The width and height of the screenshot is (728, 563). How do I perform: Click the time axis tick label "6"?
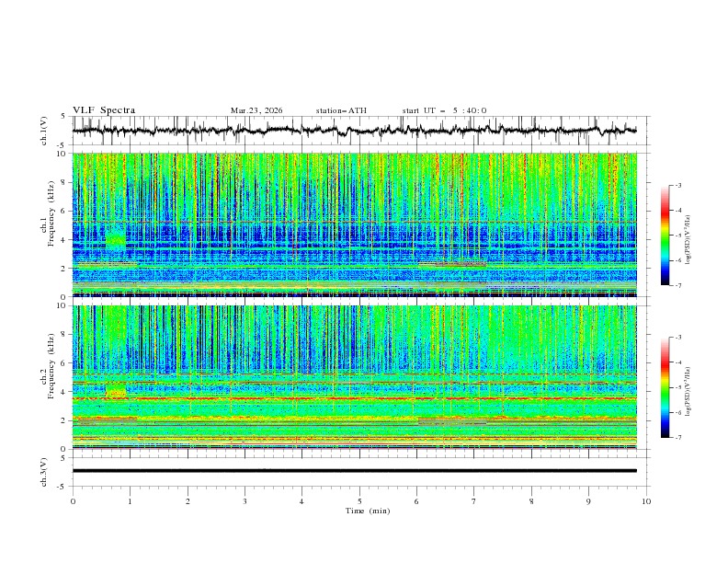tap(416, 501)
